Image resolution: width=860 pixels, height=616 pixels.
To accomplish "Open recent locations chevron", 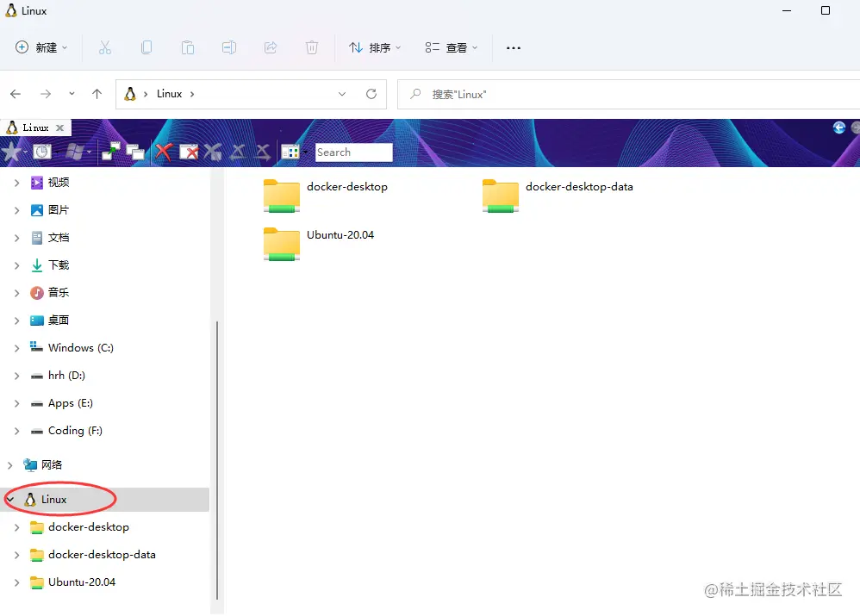I will [72, 94].
